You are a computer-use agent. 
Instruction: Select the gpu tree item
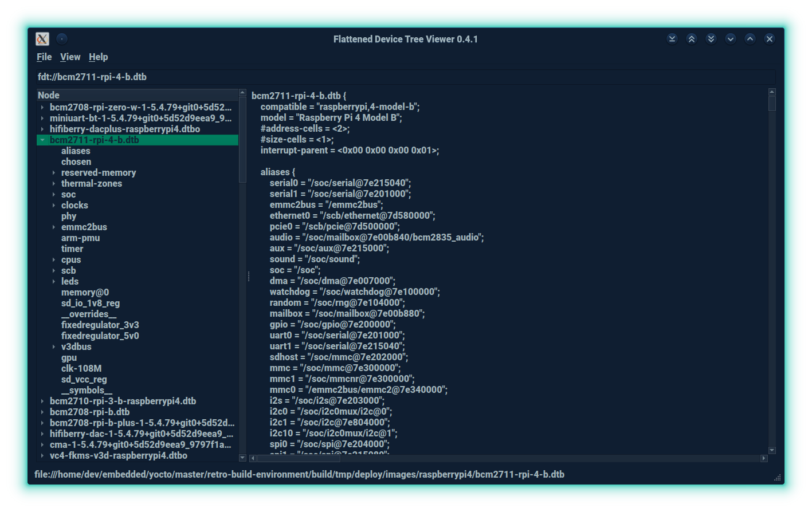pyautogui.click(x=69, y=357)
